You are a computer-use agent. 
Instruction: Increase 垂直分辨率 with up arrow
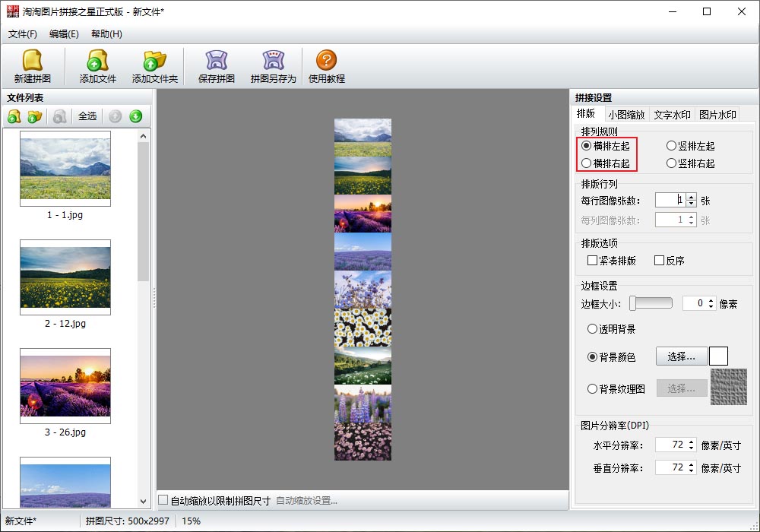coord(692,464)
